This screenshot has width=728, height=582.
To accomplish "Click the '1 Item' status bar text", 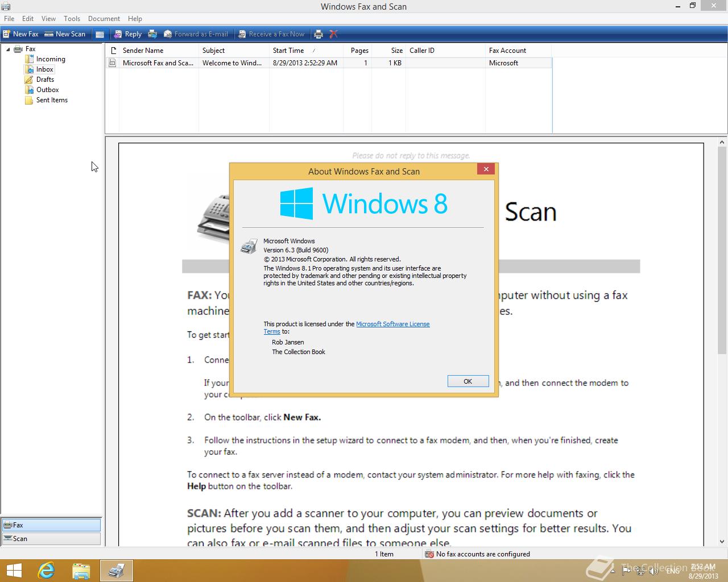I will point(384,554).
